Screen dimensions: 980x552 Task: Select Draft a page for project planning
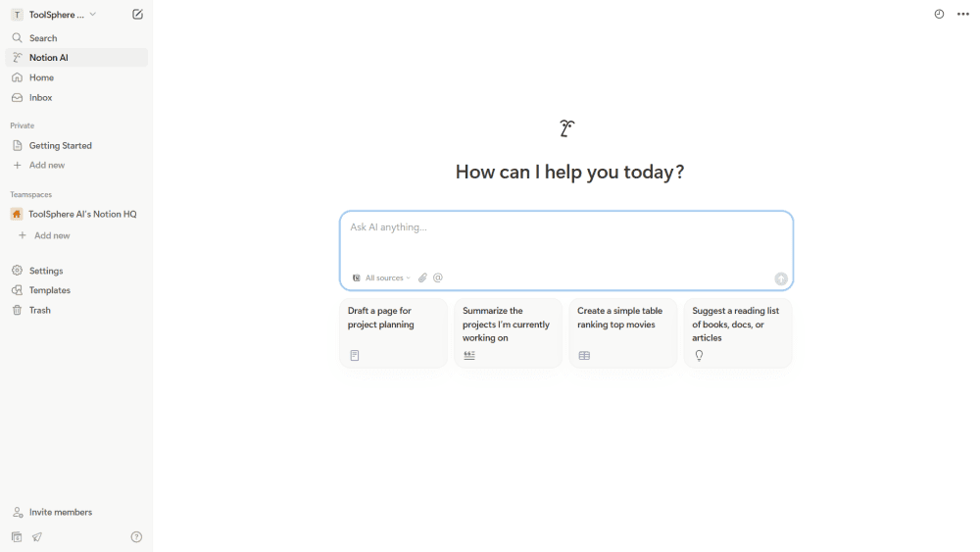coord(393,333)
